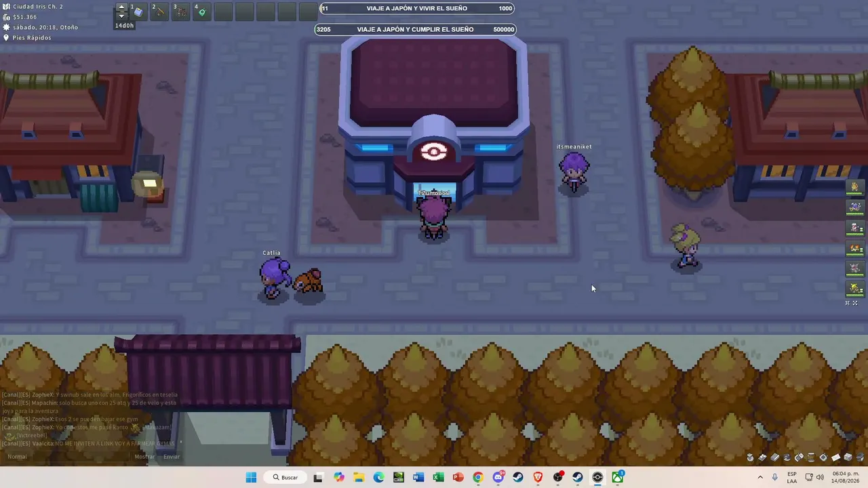Open mail from the bottom game menu
Viewport: 868px width, 488px height.
835,457
